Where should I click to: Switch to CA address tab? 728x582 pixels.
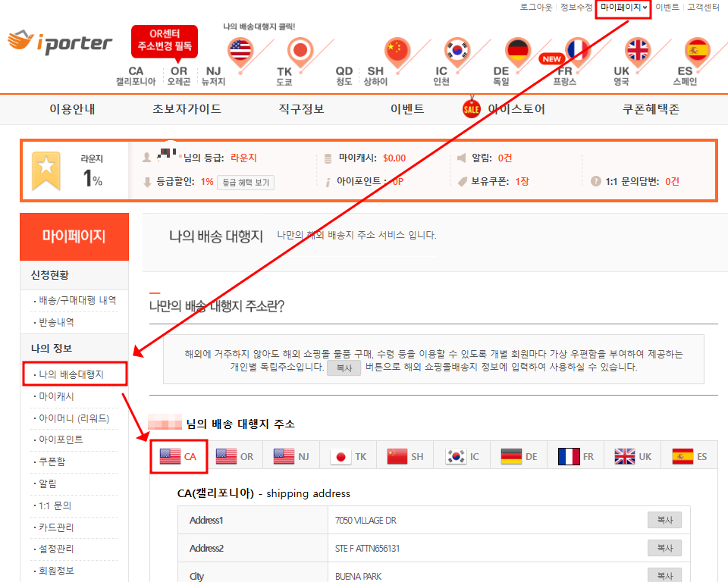coord(179,457)
